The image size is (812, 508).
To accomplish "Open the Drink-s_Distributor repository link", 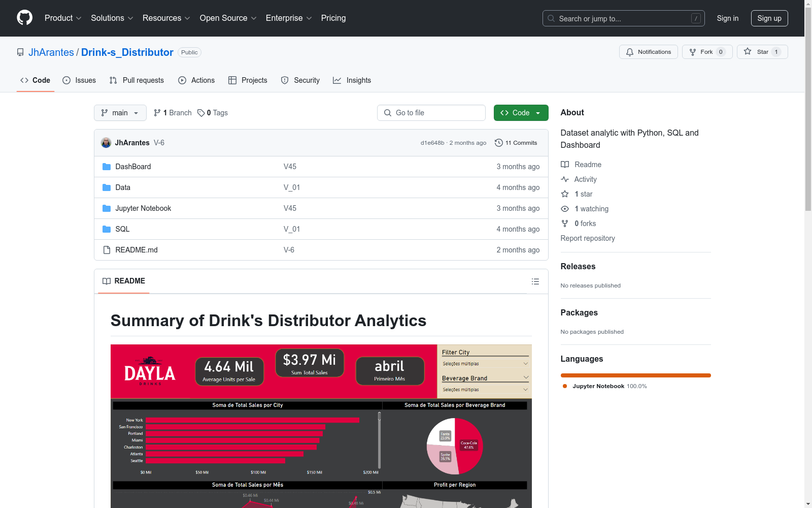I will [127, 52].
